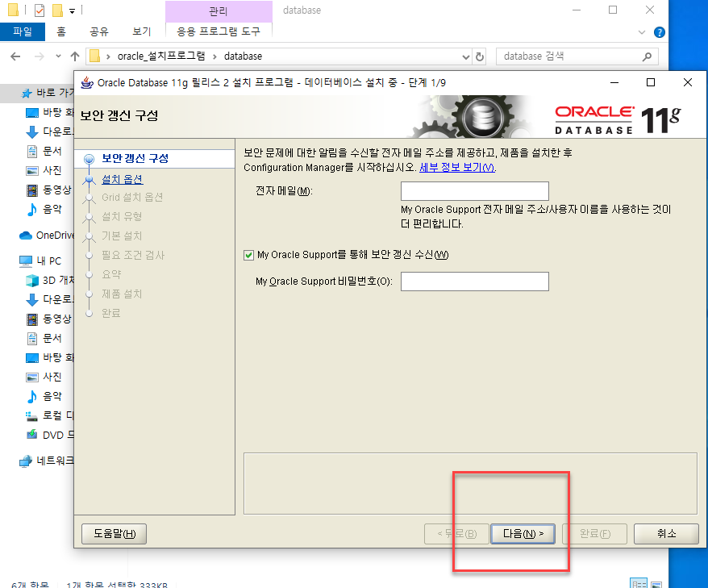Open the 파일 menu tab

[x=23, y=31]
